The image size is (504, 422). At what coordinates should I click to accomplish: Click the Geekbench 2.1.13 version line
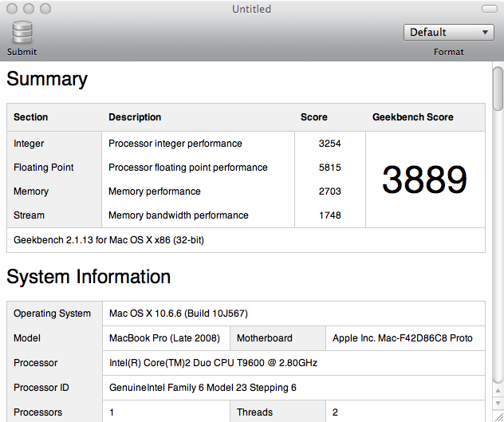click(108, 240)
